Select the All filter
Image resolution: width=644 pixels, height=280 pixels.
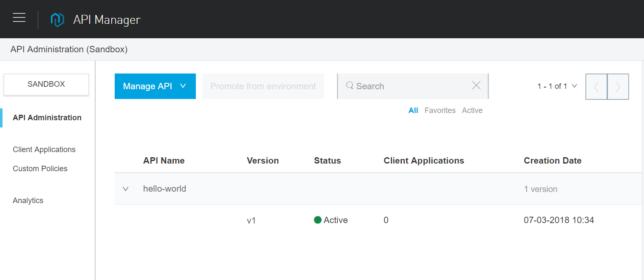413,110
